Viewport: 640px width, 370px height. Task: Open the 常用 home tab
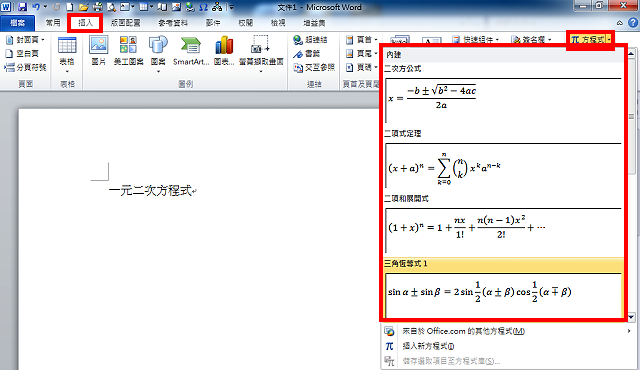[53, 23]
